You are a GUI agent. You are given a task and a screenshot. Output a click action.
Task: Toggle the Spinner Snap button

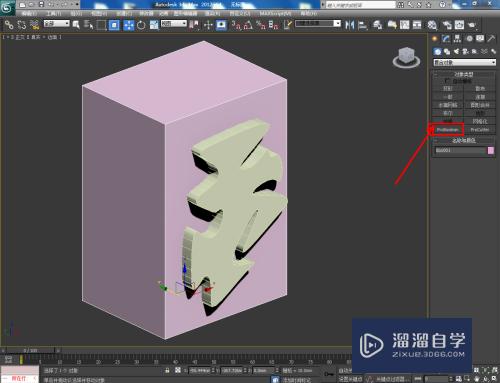[x=273, y=25]
